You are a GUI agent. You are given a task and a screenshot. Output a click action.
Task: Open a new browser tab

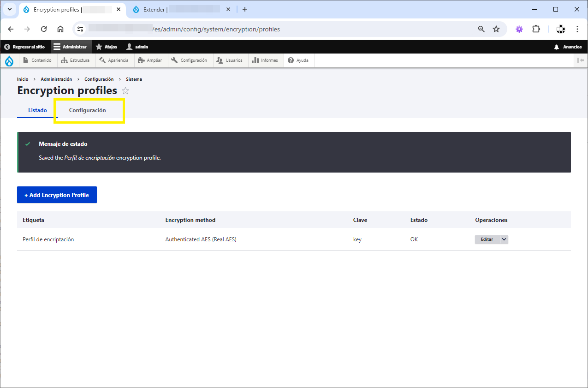coord(245,9)
